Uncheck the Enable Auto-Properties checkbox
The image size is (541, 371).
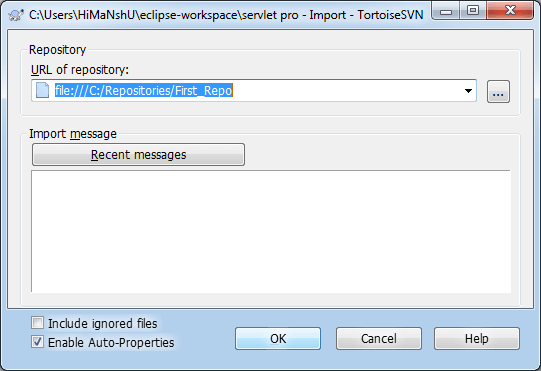37,342
